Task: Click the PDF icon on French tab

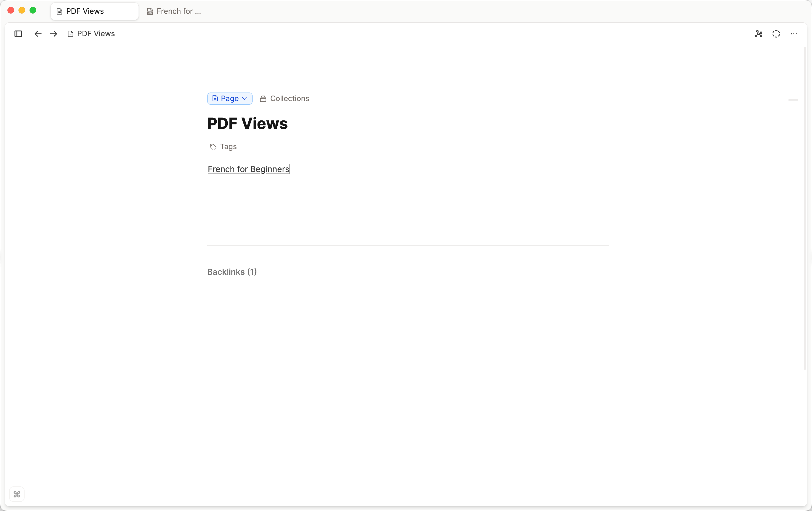Action: point(150,11)
